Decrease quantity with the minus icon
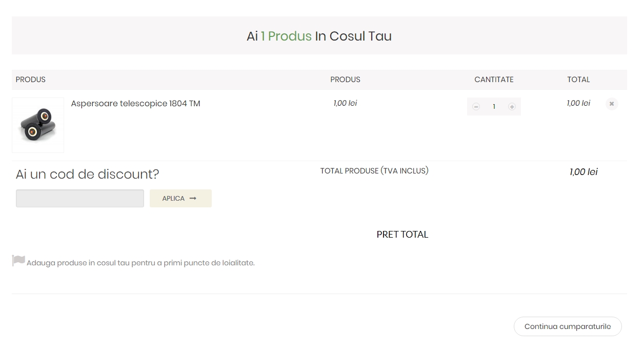644x349 pixels. point(476,107)
